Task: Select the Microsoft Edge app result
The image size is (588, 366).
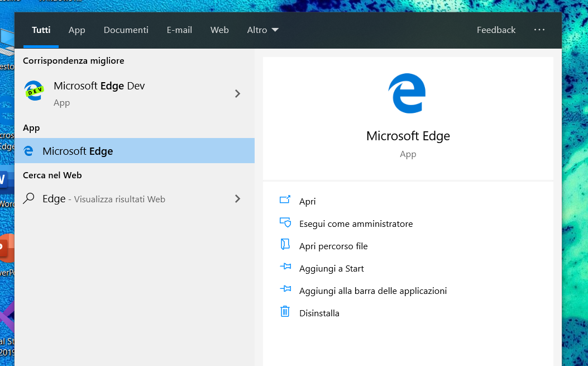Action: [135, 150]
